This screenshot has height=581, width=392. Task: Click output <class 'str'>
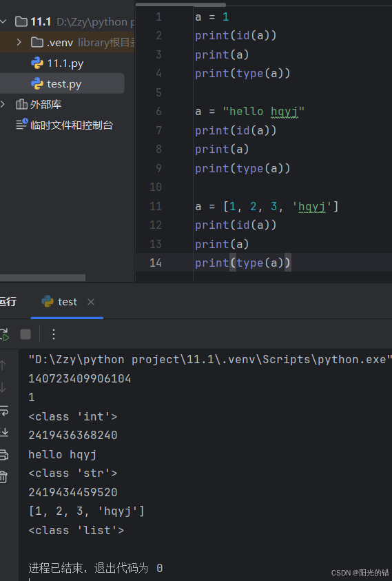click(x=72, y=473)
